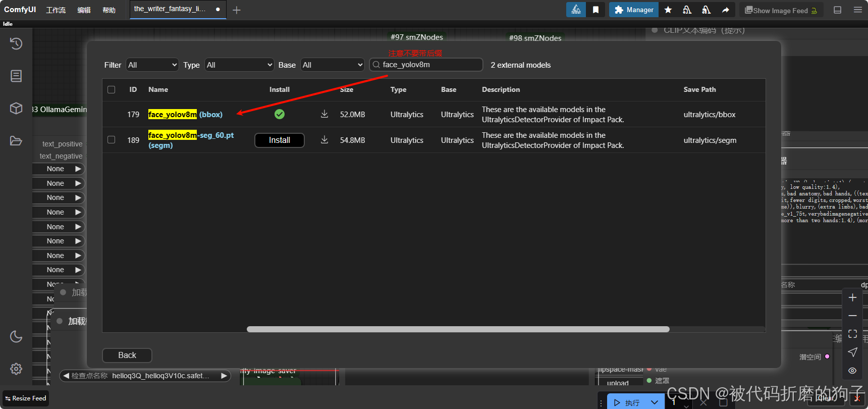Click arrow on the second None selector
Screen dimensions: 868x409
(78, 183)
